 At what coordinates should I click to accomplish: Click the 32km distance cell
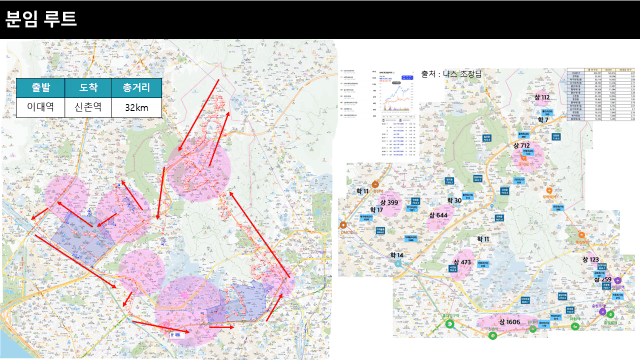136,107
